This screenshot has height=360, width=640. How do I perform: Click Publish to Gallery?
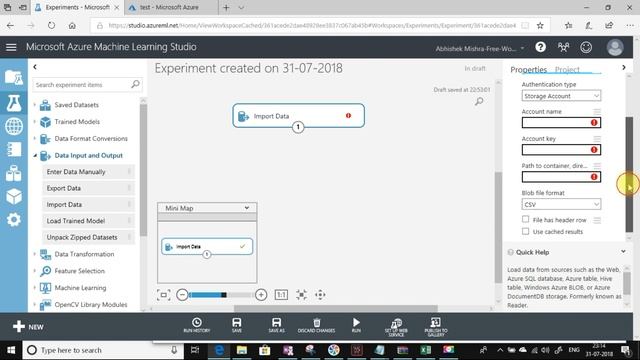pyautogui.click(x=436, y=327)
